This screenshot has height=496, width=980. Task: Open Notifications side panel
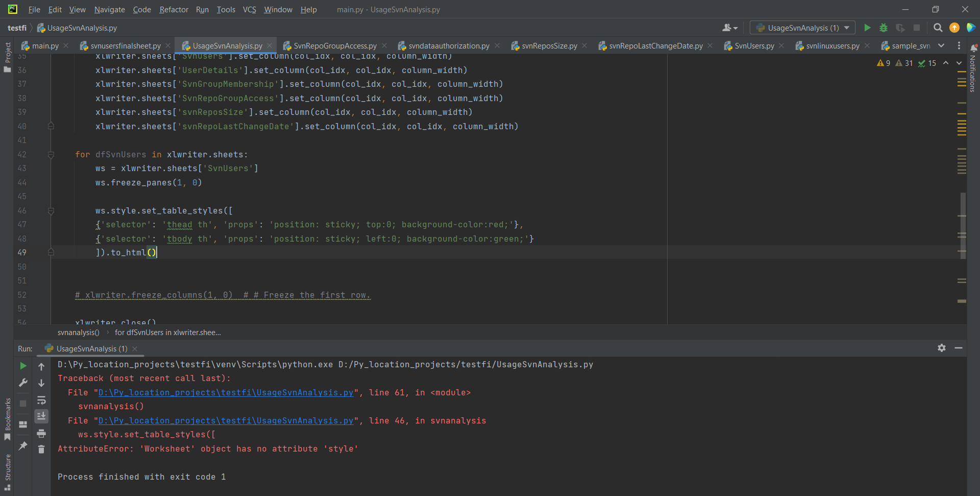click(973, 68)
